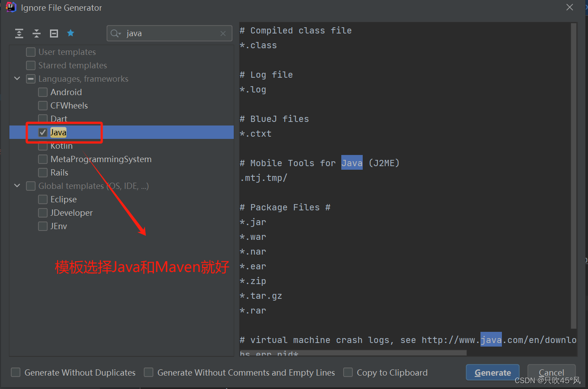588x389 pixels.
Task: Check the JEnv template checkbox
Action: click(x=43, y=226)
